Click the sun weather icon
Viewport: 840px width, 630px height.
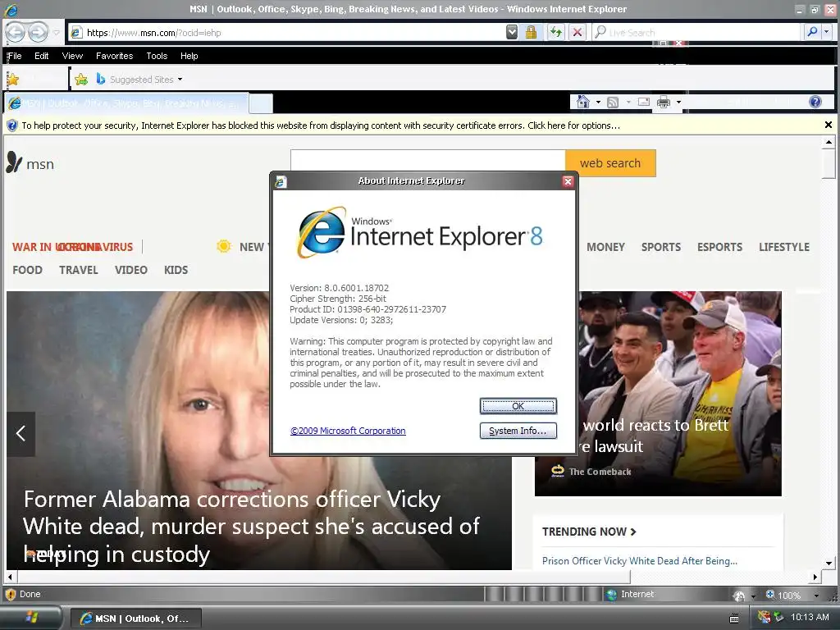point(224,246)
